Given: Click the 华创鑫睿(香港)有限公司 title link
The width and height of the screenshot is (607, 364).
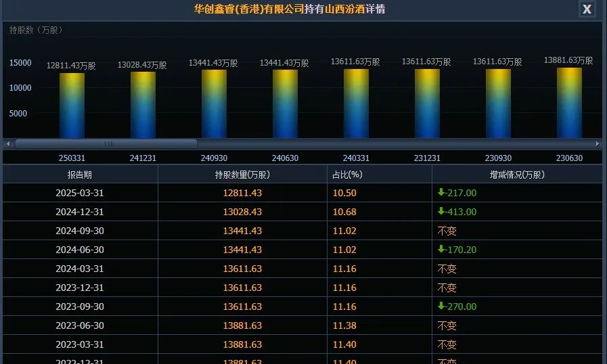Looking at the screenshot, I should [x=249, y=9].
